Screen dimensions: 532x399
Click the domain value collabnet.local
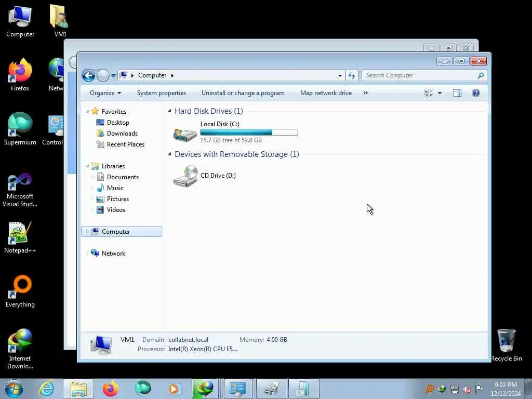188,340
